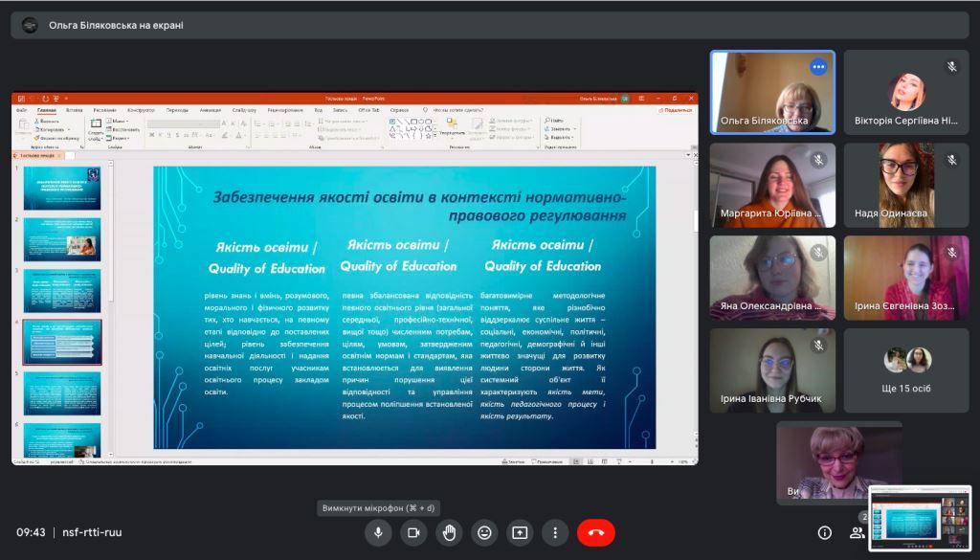Open the Переходы ribbon tab
Viewport: 980px width, 560px height.
point(177,110)
